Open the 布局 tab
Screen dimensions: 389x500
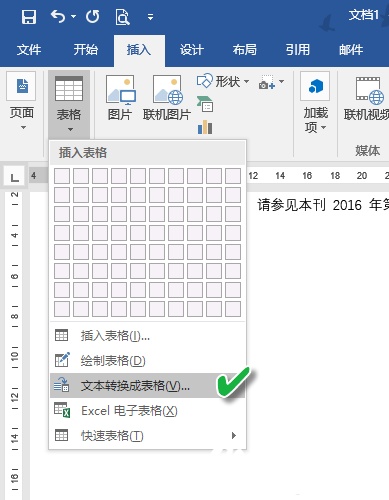(x=245, y=50)
